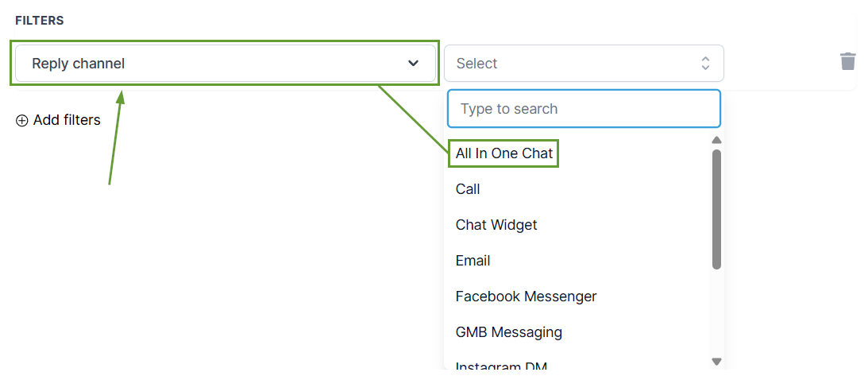868x376 pixels.
Task: Choose Facebook Messenger option
Action: pyautogui.click(x=526, y=297)
